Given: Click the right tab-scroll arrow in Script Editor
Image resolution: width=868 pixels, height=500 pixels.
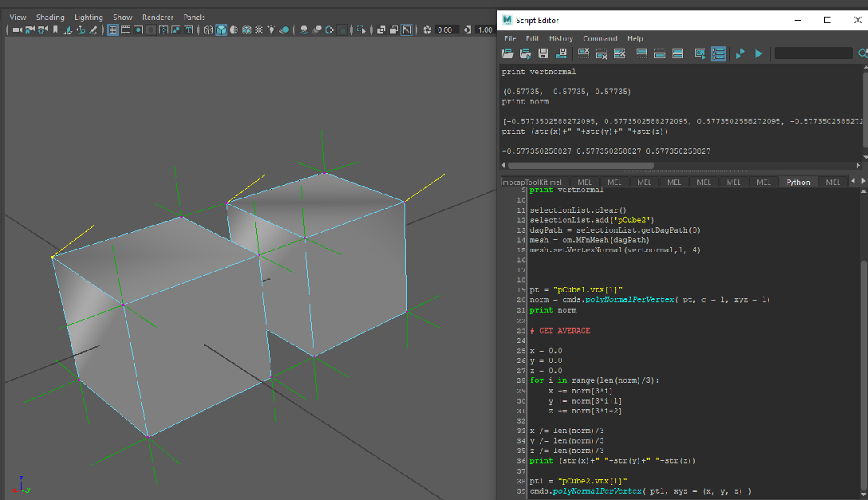Looking at the screenshot, I should click(862, 181).
